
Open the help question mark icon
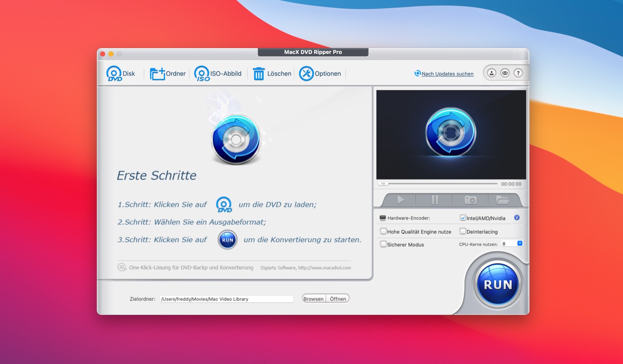(518, 73)
